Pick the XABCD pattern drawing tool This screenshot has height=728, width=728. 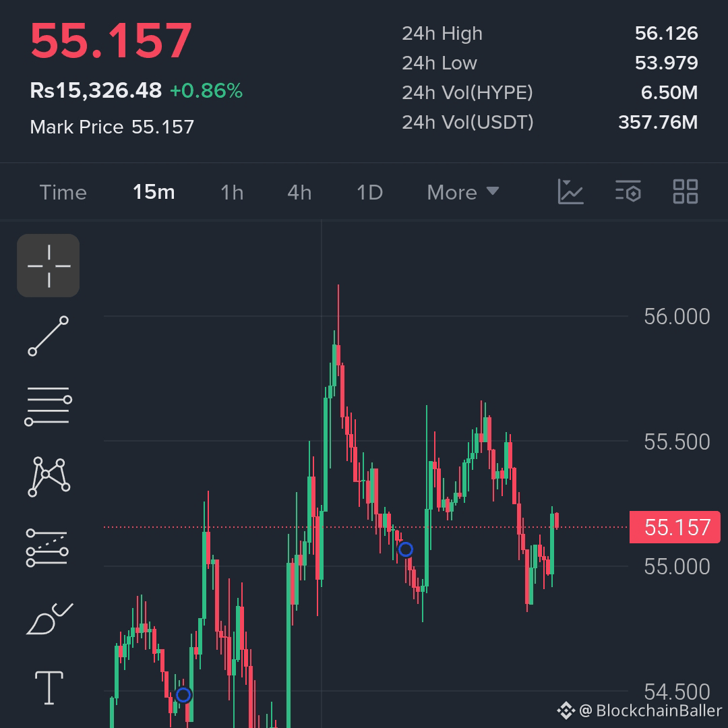49,477
